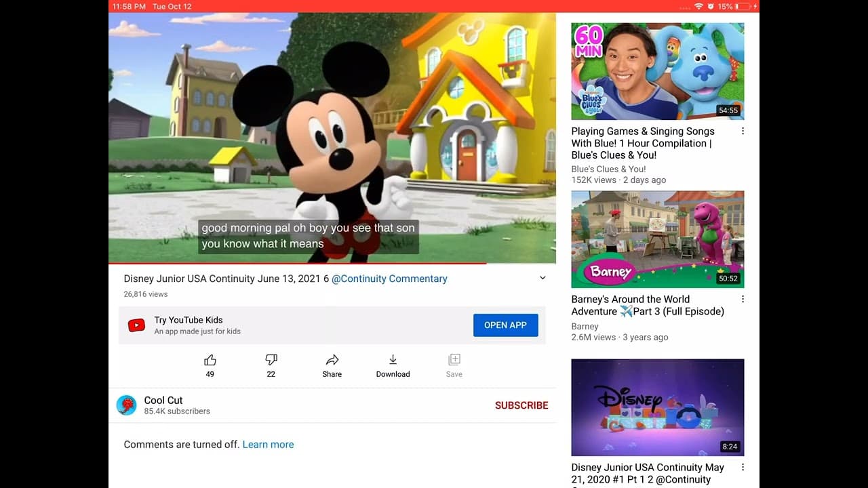Open title 'Playing Games & Singing Songs With Blue!'
The width and height of the screenshot is (868, 488).
643,143
